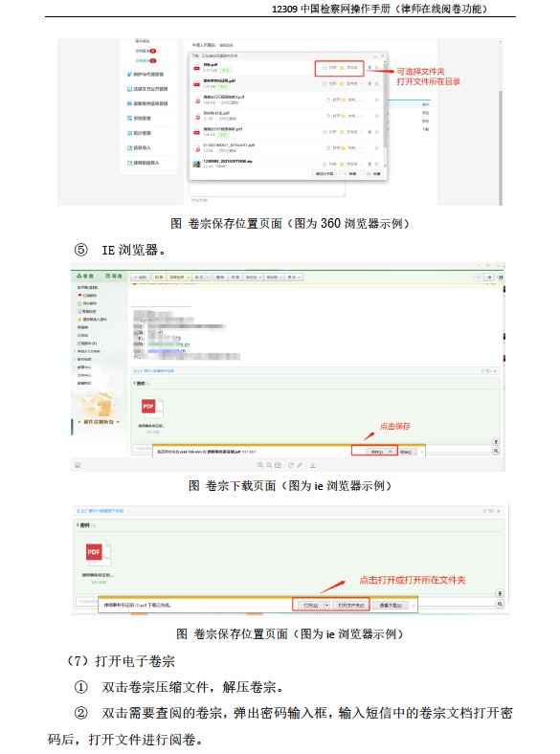Click the rotate icon in the bottom viewer toolbar
The height and width of the screenshot is (754, 560).
click(291, 465)
